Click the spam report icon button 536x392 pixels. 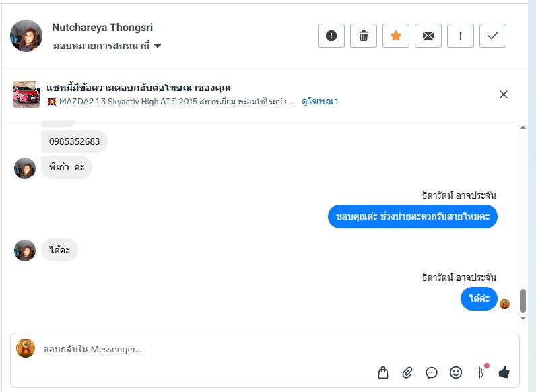point(331,36)
